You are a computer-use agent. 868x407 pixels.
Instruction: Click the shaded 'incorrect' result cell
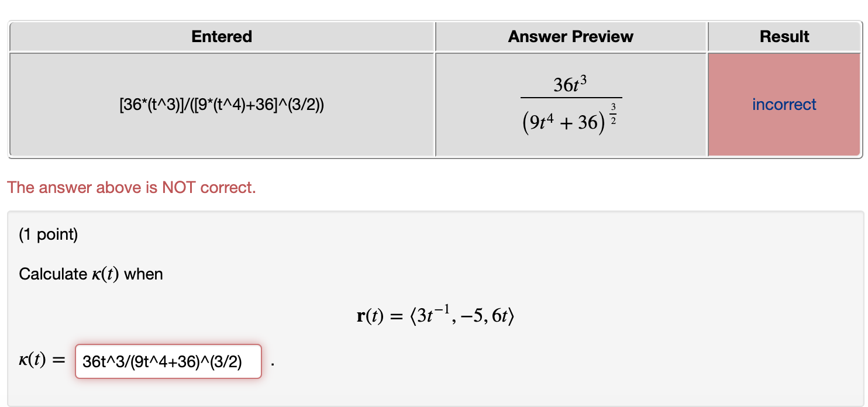pos(784,104)
